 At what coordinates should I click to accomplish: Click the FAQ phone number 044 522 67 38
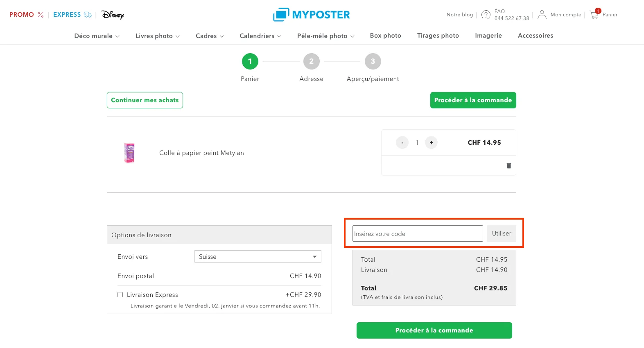[512, 18]
